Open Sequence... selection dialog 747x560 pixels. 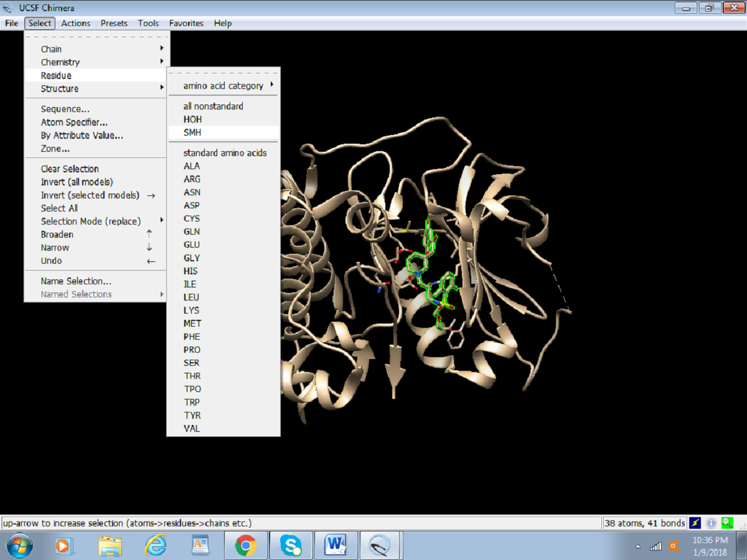(96, 109)
